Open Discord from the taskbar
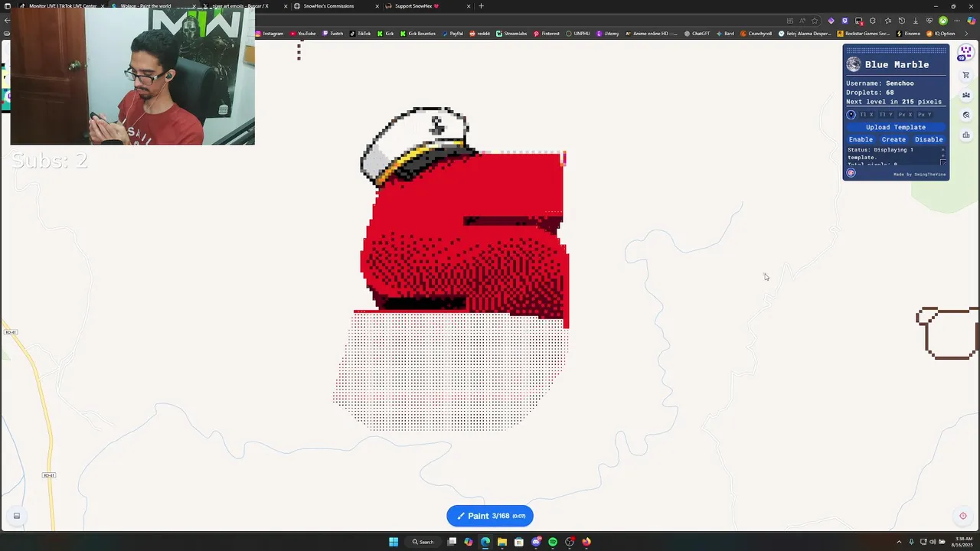 tap(536, 542)
